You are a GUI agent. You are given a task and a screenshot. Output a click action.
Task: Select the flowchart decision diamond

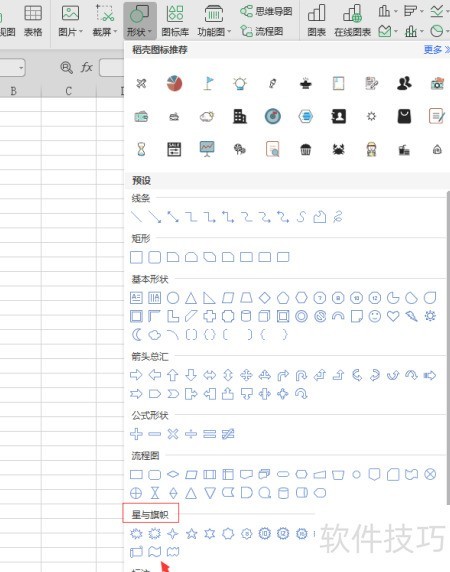click(173, 475)
